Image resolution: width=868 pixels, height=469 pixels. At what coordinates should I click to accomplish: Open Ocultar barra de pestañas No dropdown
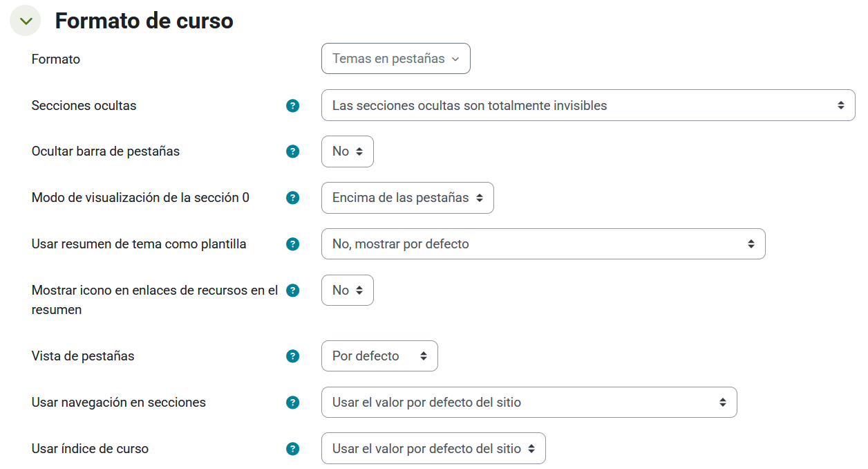pyautogui.click(x=347, y=151)
